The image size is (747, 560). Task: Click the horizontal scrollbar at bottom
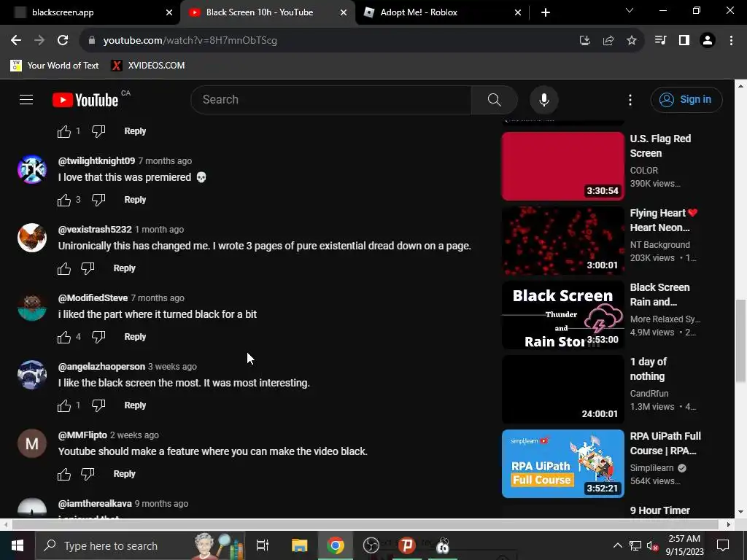click(x=365, y=524)
